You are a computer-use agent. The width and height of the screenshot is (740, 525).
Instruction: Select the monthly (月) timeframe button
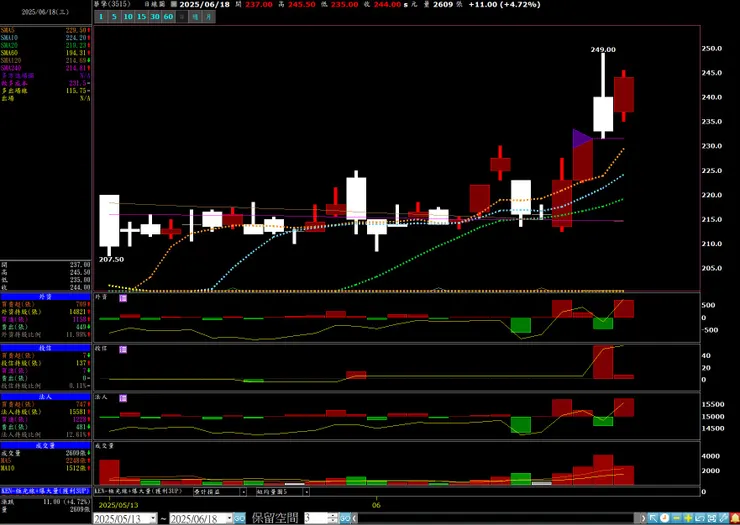[209, 17]
